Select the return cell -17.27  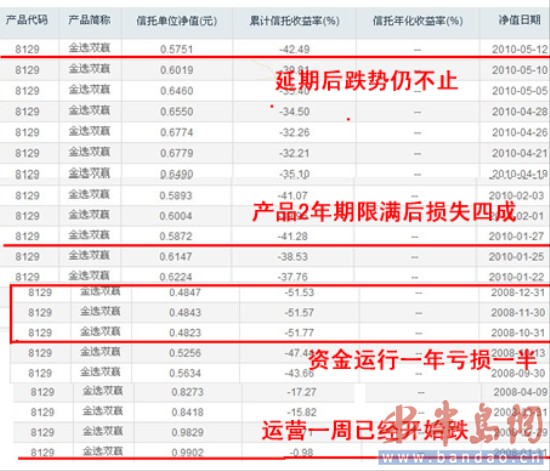(x=301, y=392)
